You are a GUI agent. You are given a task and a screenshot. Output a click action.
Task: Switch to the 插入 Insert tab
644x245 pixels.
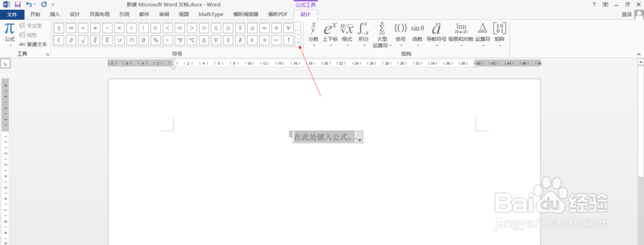55,14
